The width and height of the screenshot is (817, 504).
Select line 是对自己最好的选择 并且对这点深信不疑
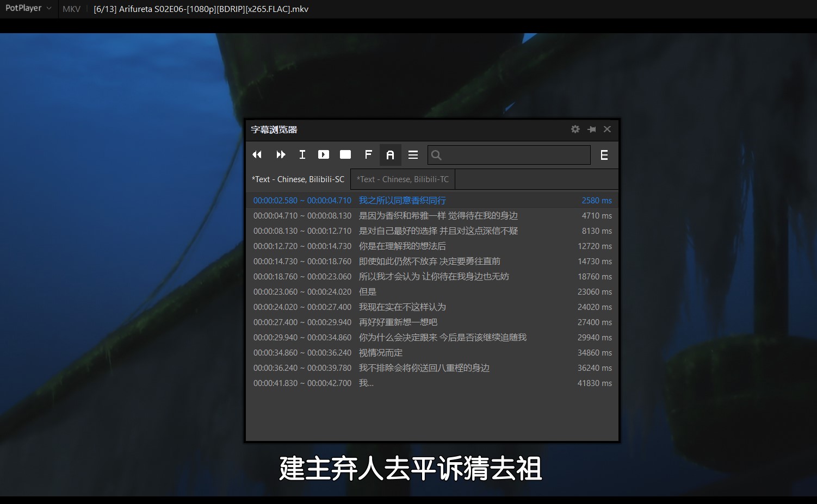pos(432,231)
